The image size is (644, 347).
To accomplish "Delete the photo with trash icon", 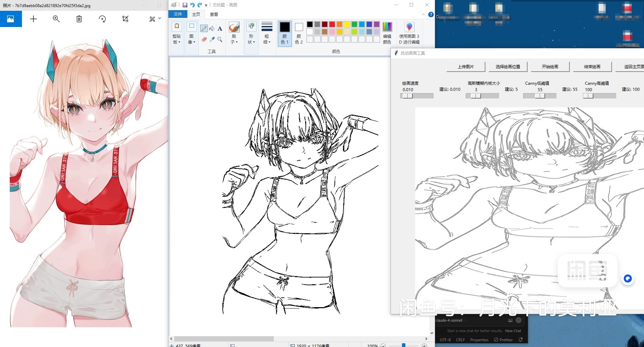I will 79,19.
